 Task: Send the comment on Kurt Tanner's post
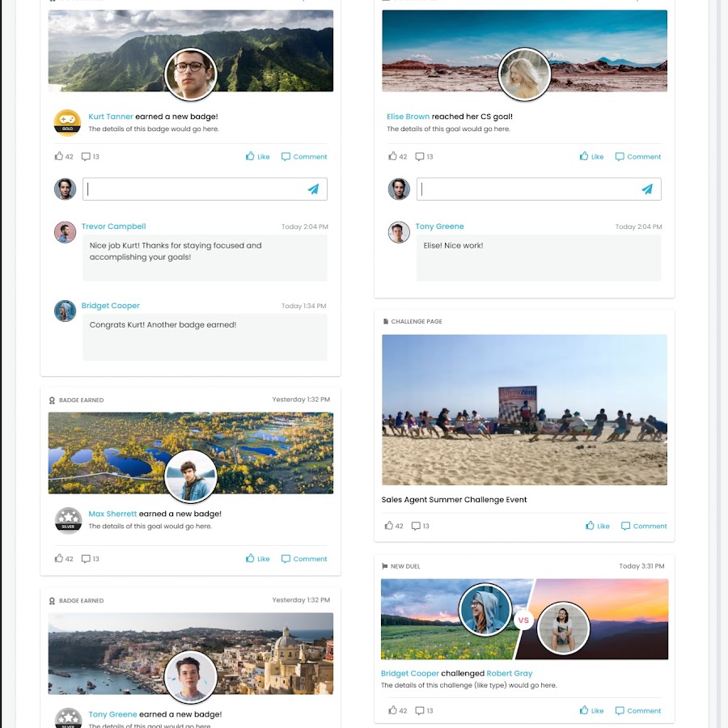point(313,189)
